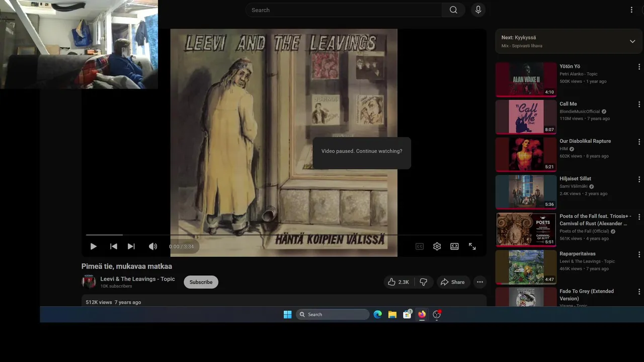Subscribe to Leevi & The Leavings
The width and height of the screenshot is (644, 362).
pyautogui.click(x=201, y=282)
